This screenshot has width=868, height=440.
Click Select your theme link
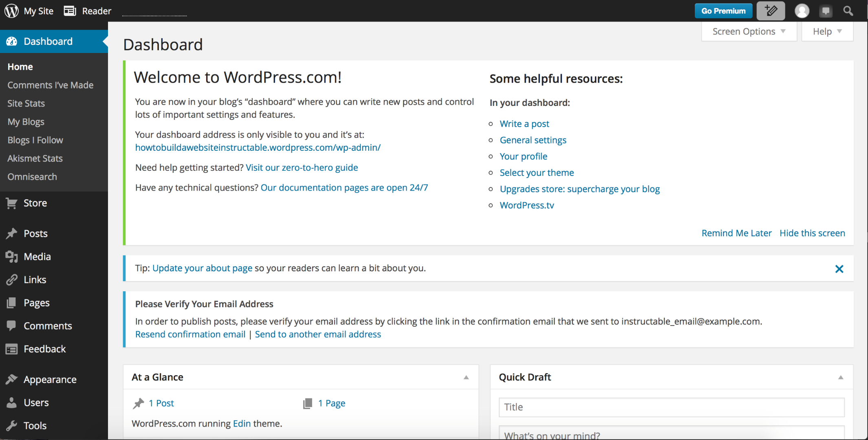point(537,173)
